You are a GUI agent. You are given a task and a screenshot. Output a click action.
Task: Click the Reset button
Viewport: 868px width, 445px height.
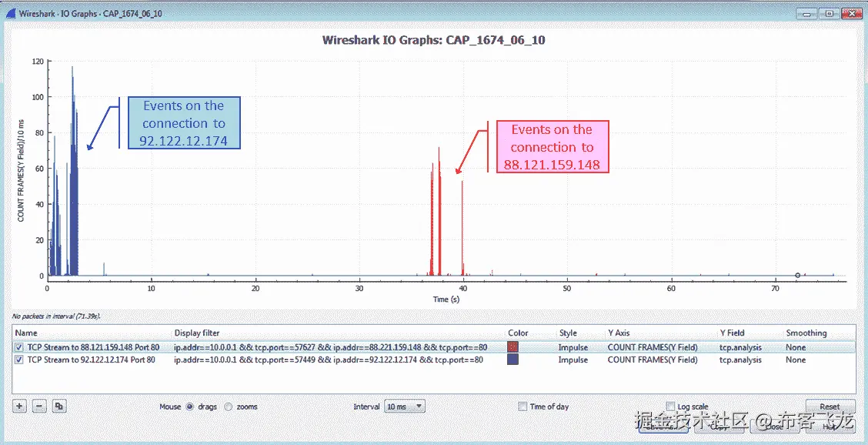point(830,407)
